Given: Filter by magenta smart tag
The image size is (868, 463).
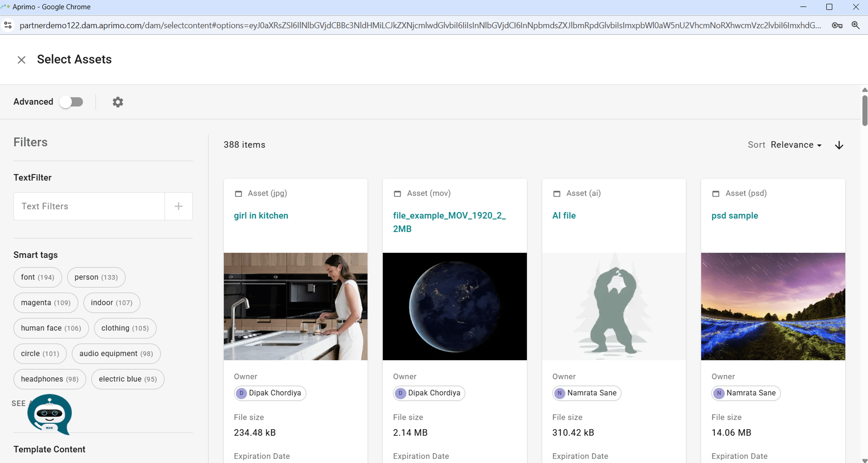Looking at the screenshot, I should pos(45,303).
